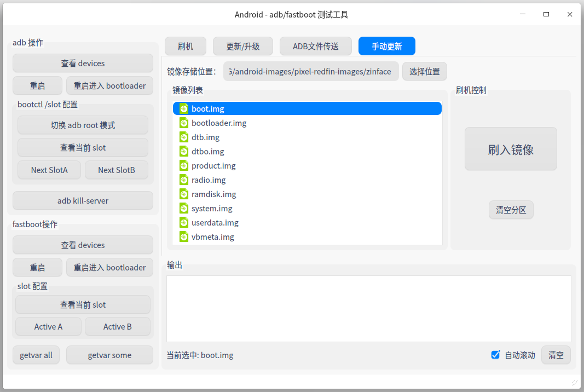
Task: Click 选择位置 to choose image folder
Action: 424,72
